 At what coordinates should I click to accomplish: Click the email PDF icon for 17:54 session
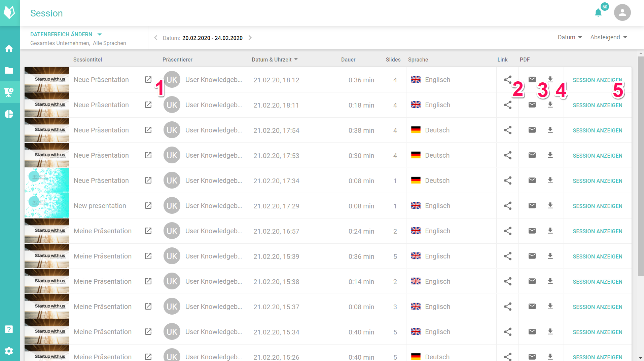(532, 130)
